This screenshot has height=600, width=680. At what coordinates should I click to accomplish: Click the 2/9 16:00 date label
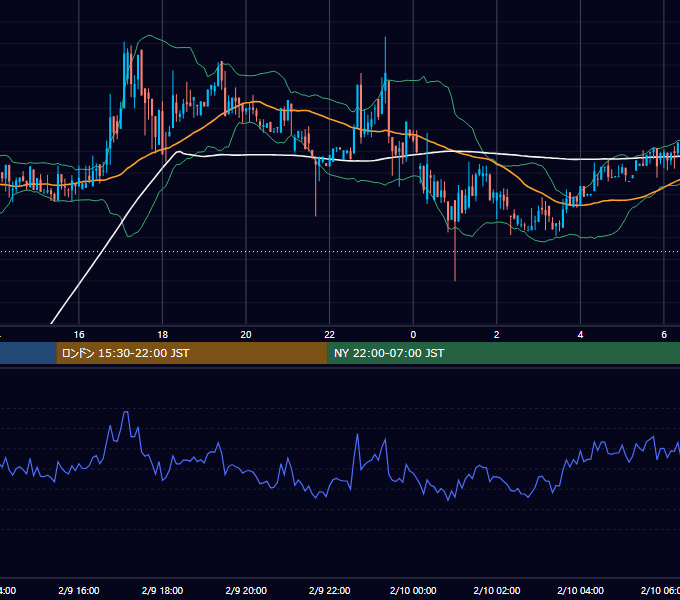[x=79, y=590]
